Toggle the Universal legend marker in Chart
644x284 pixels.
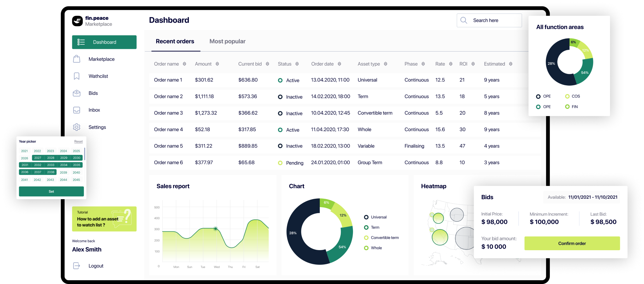coord(366,217)
